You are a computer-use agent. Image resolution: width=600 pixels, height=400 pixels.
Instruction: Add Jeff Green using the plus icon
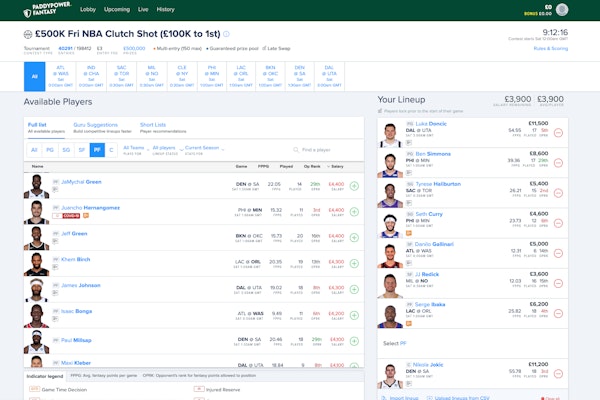pos(354,238)
